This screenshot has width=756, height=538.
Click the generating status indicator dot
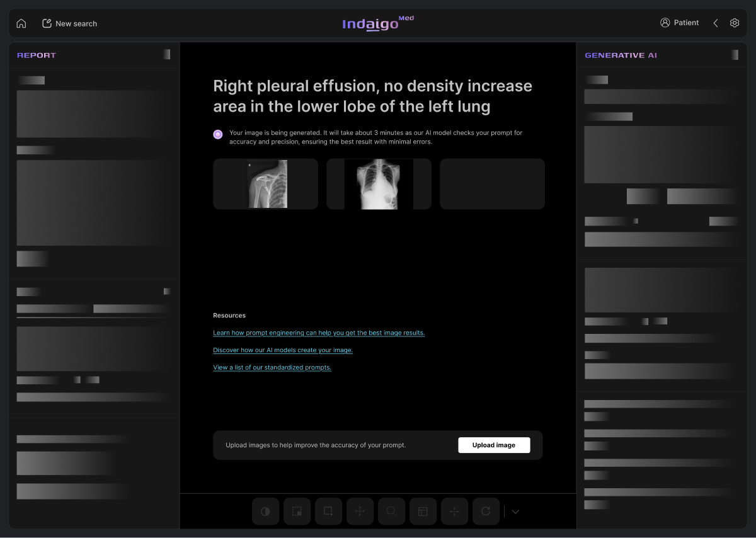218,134
